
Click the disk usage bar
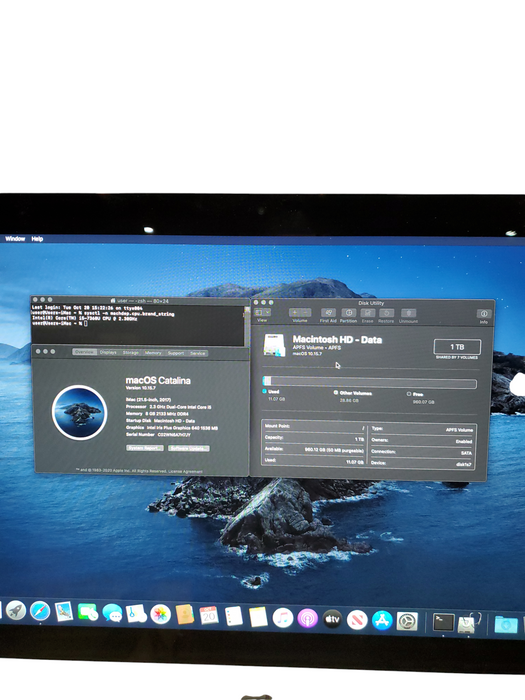pos(370,382)
